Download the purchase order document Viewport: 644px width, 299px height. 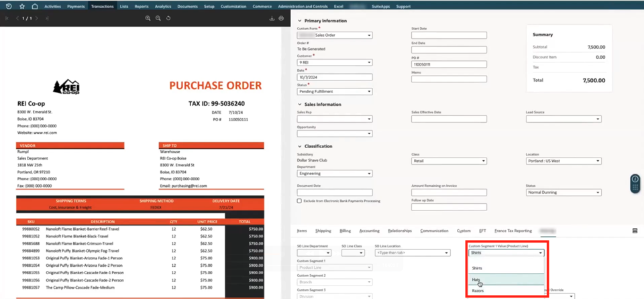(272, 19)
